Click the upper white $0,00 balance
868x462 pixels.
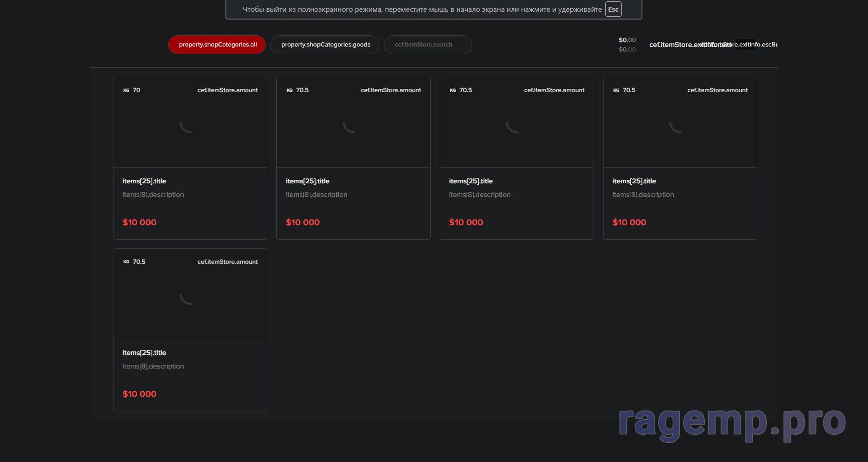(627, 40)
